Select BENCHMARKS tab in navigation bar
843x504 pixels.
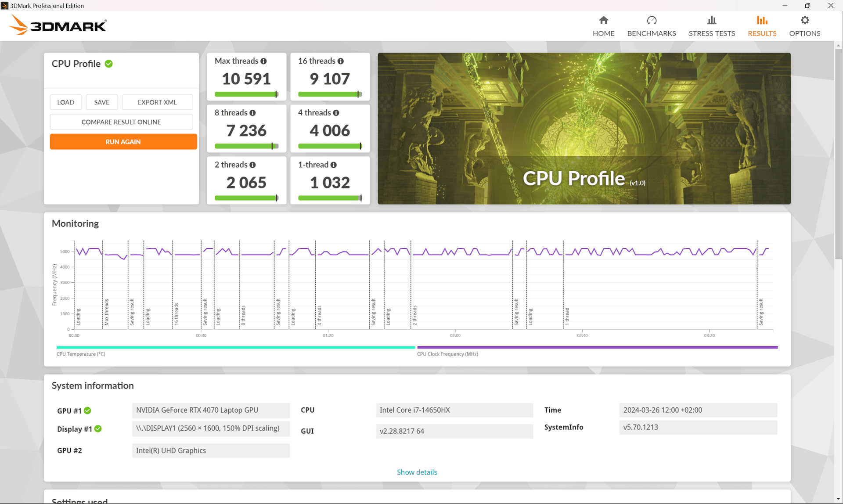click(652, 26)
